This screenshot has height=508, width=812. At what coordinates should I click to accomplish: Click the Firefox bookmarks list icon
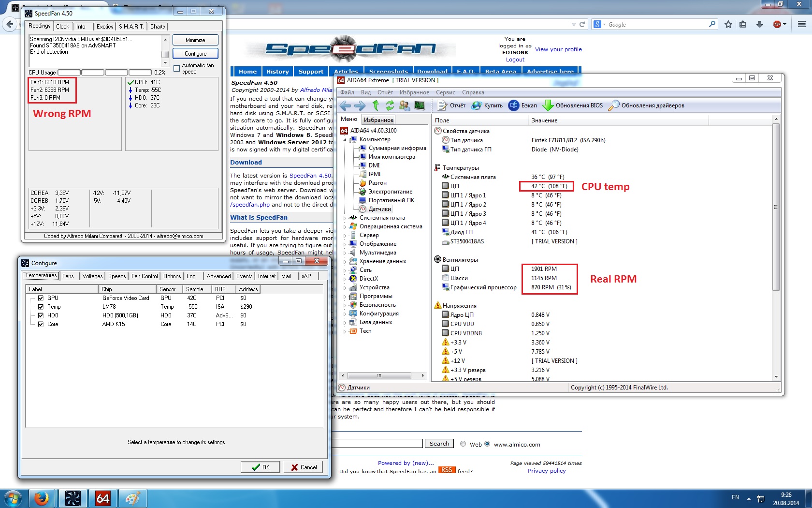pos(743,24)
